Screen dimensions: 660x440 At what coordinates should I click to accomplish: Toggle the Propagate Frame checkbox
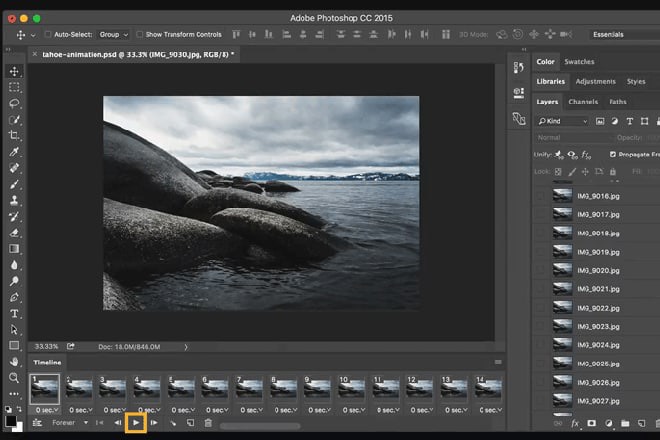tap(613, 155)
